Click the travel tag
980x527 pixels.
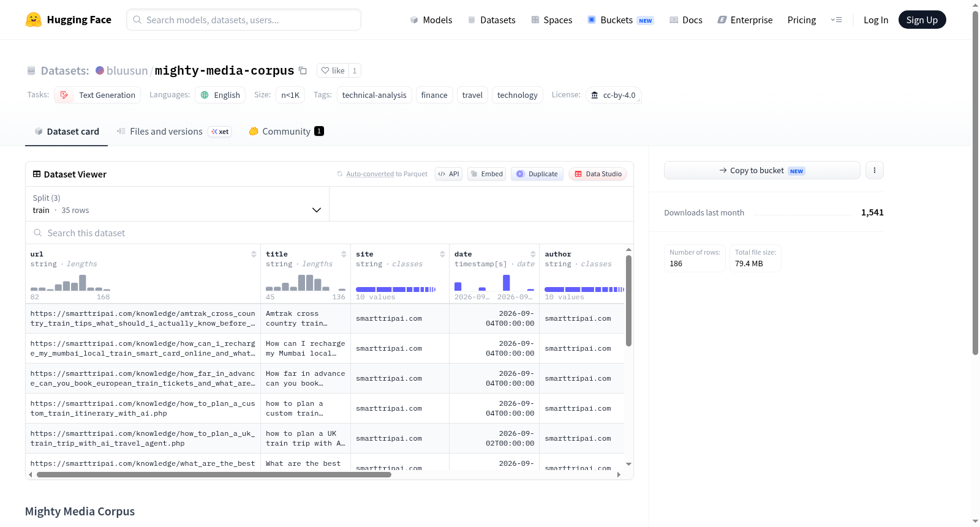click(472, 95)
